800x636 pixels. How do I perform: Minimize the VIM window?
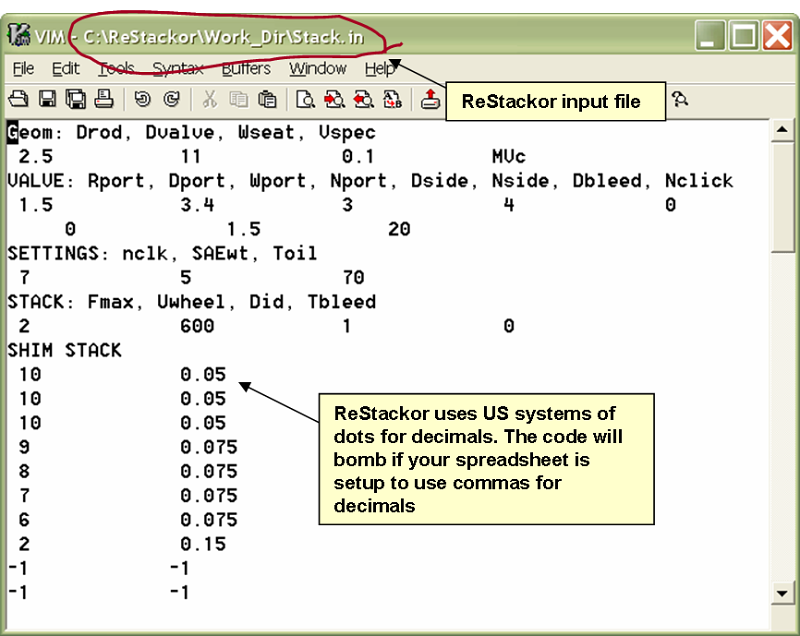coord(710,36)
